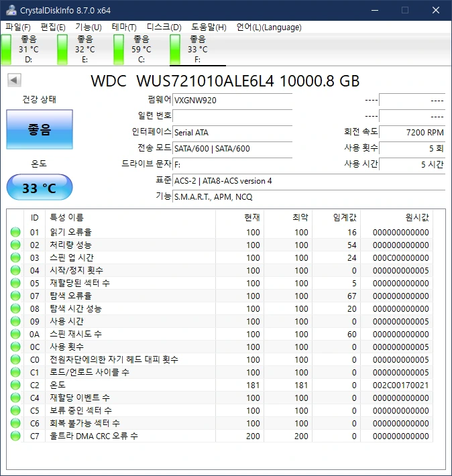452x476 pixels.
Task: Click the interface field Serial ATA
Action: (233, 132)
